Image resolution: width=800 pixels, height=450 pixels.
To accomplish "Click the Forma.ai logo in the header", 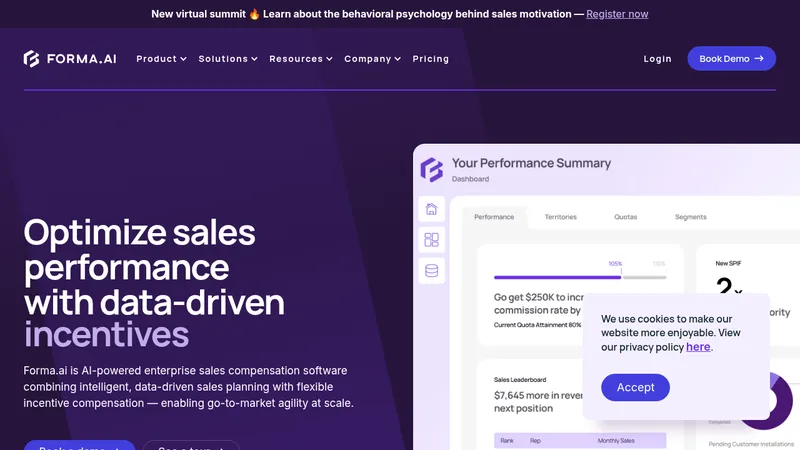I will (x=70, y=59).
